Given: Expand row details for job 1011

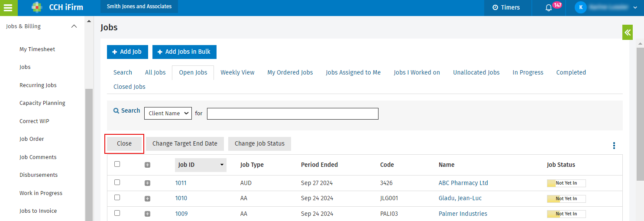Looking at the screenshot, I should 147,183.
